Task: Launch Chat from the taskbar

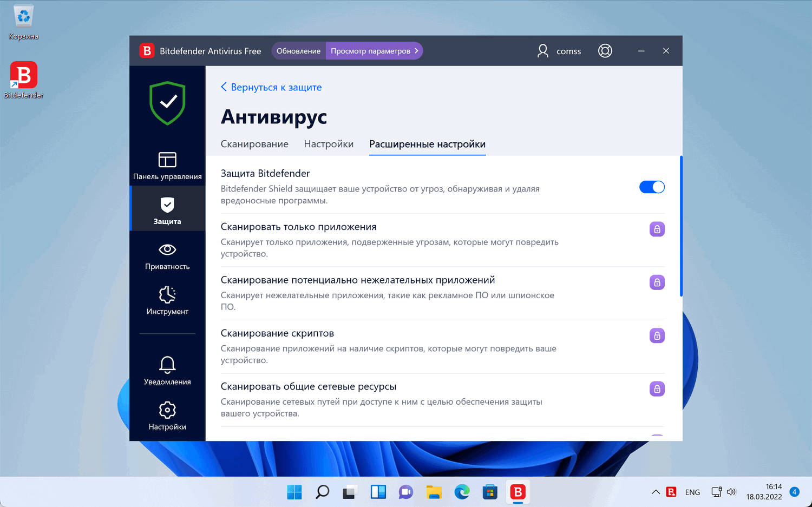Action: [x=406, y=492]
